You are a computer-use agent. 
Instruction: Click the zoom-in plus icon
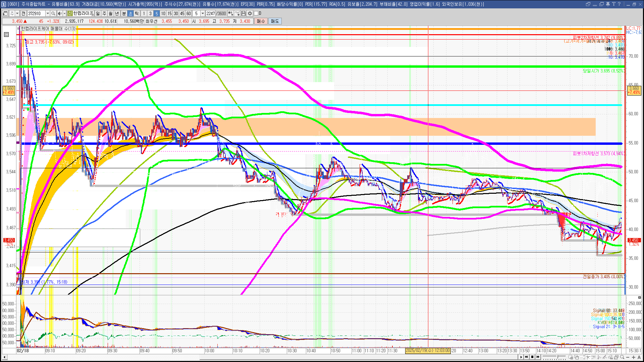tap(633, 357)
